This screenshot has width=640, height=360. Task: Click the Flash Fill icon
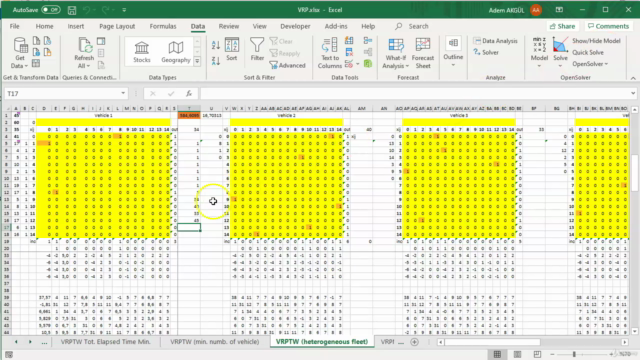click(349, 40)
